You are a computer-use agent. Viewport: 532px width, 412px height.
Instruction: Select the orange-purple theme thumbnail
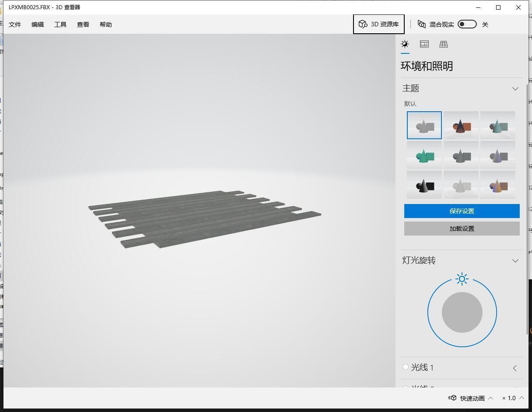point(498,185)
